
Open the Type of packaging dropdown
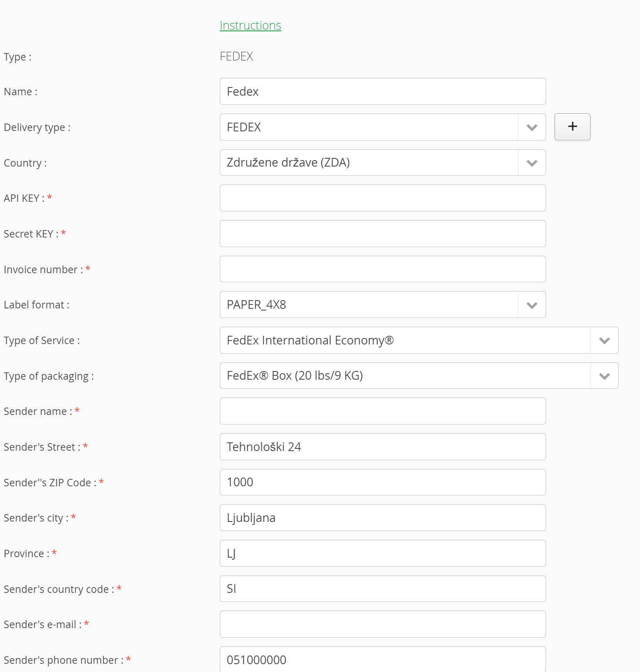pos(419,376)
